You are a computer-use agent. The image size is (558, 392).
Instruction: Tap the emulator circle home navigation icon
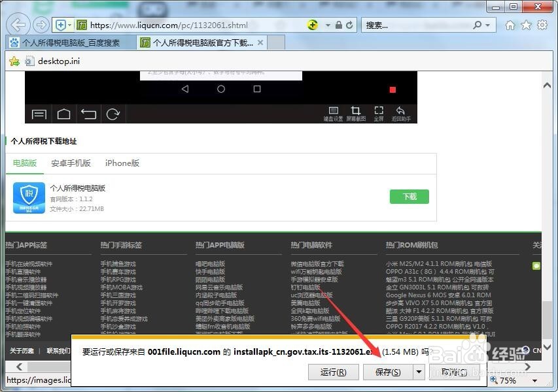221,89
